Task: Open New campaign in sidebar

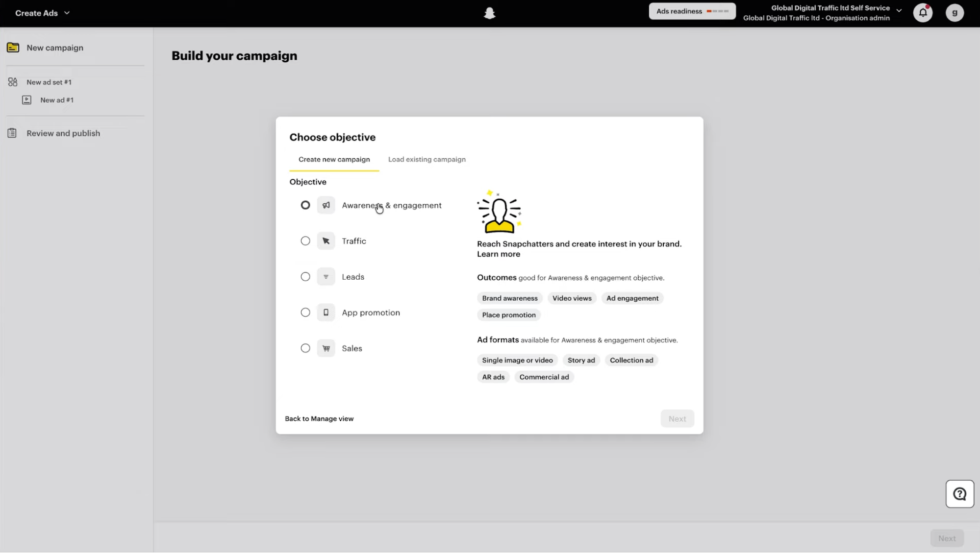Action: tap(55, 48)
